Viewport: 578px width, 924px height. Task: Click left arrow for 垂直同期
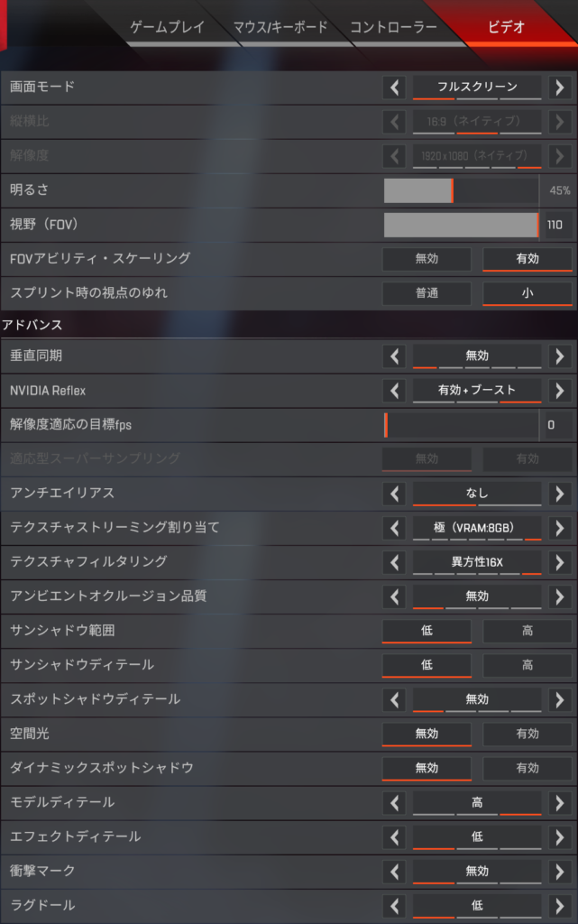coord(394,356)
